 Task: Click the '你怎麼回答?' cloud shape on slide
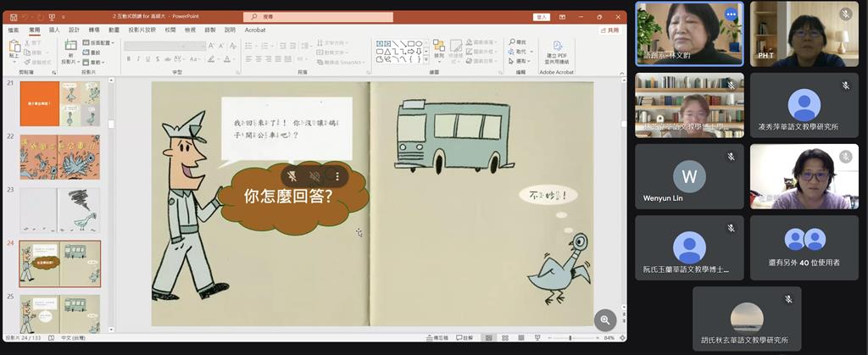pos(292,197)
